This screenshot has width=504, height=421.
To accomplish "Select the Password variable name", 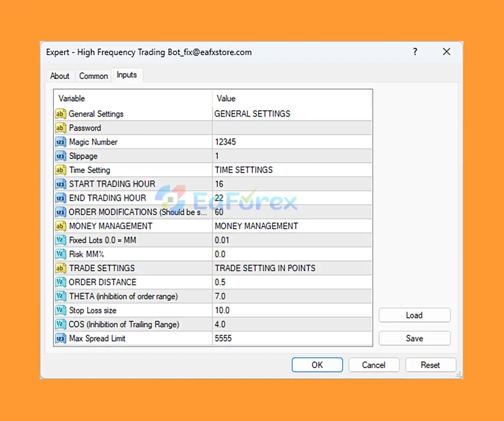I will pos(85,128).
